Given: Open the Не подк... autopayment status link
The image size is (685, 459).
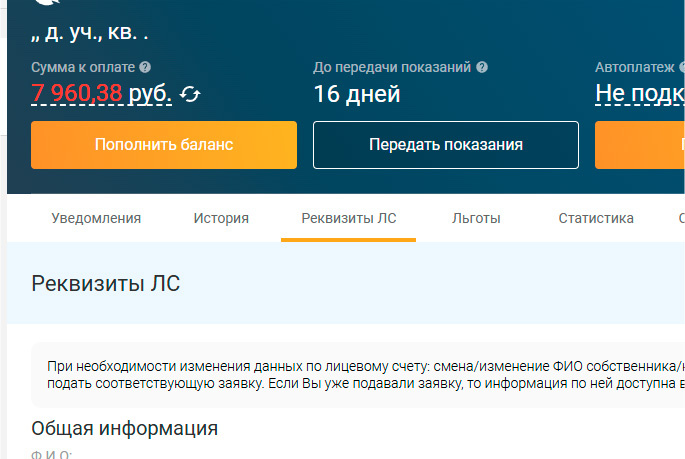Looking at the screenshot, I should pos(640,93).
